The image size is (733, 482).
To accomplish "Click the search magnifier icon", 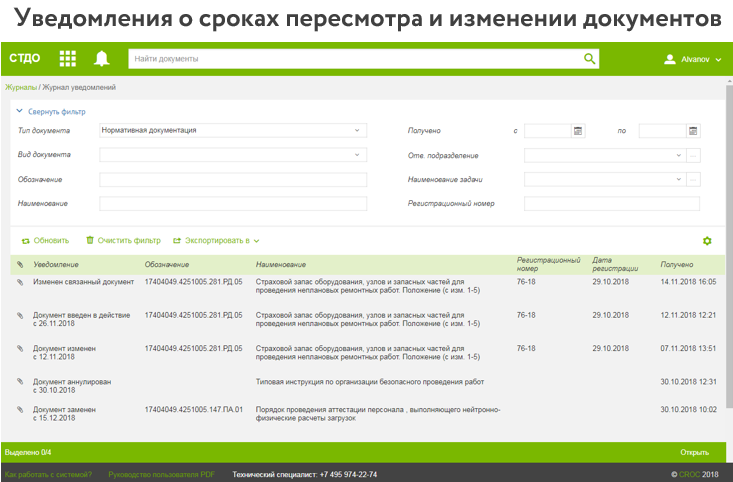I will click(x=589, y=59).
